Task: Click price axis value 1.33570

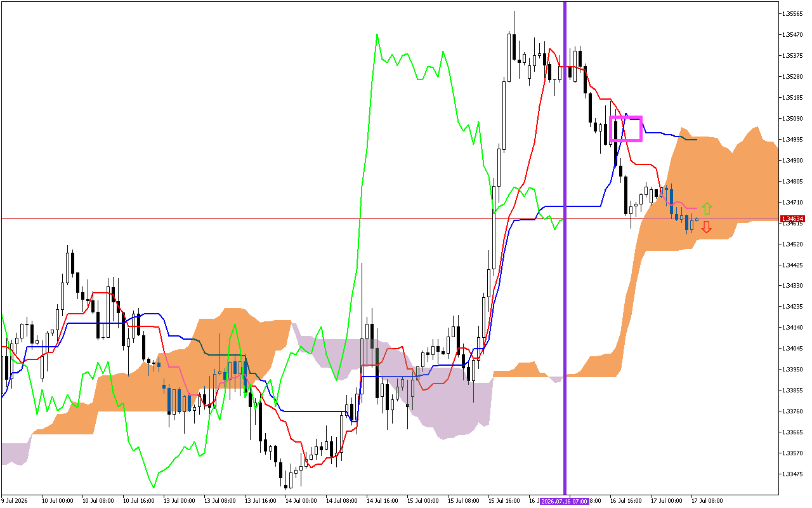Action: pos(793,453)
